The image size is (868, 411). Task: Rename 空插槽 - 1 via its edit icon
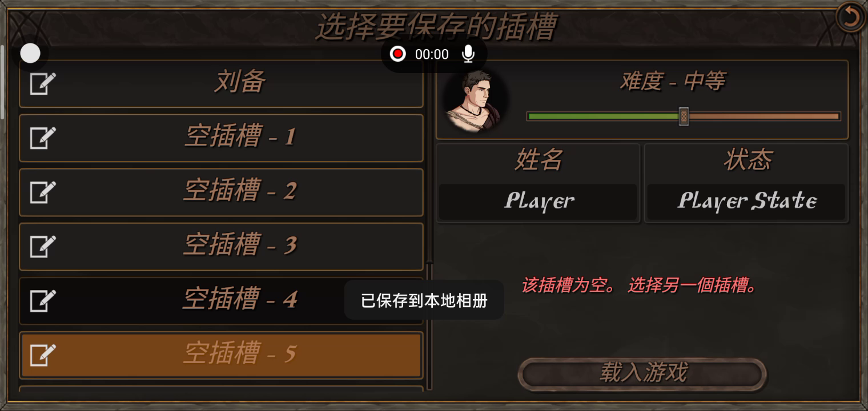[43, 138]
